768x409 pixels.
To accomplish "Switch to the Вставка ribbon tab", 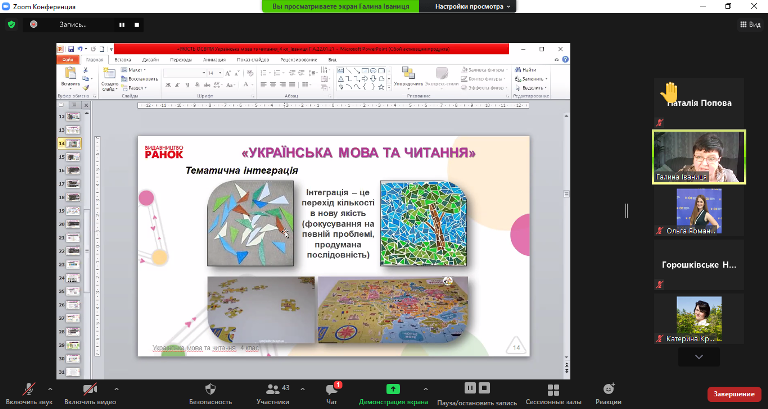I will 123,60.
